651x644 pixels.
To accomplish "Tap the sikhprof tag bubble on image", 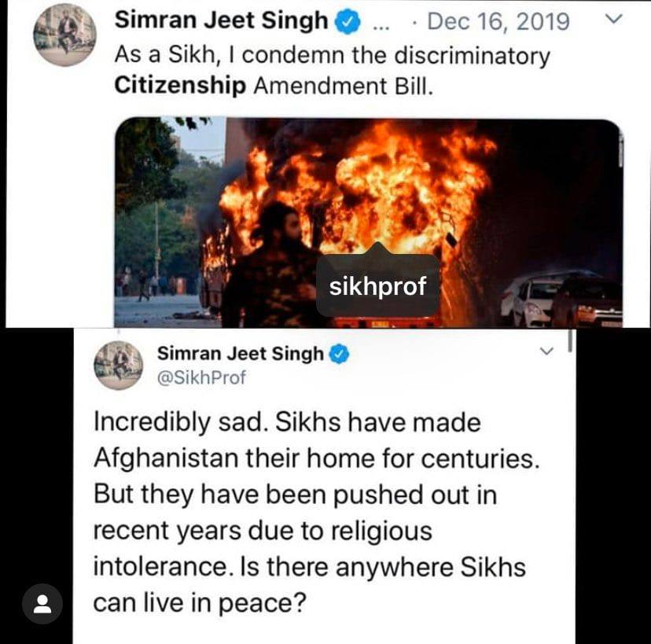I will [377, 285].
